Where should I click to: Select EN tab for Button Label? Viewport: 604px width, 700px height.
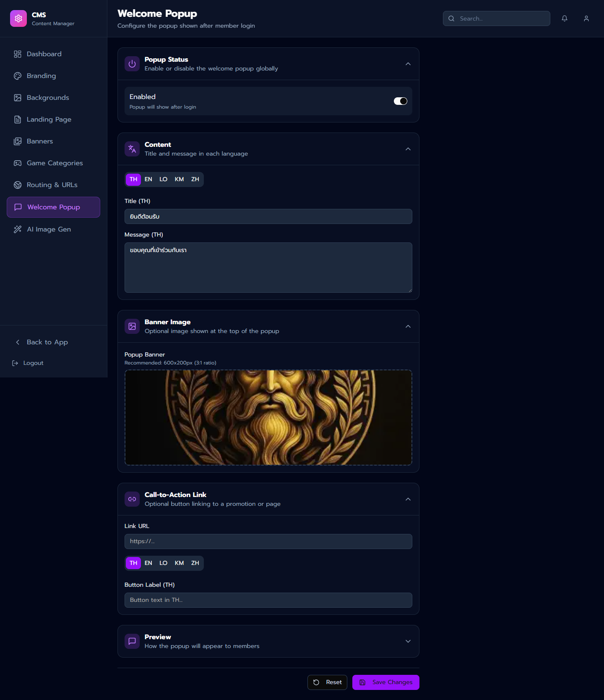coord(148,563)
